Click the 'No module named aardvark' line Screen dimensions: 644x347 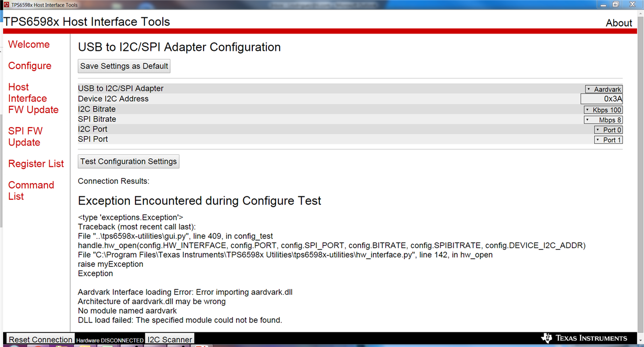[x=127, y=311]
